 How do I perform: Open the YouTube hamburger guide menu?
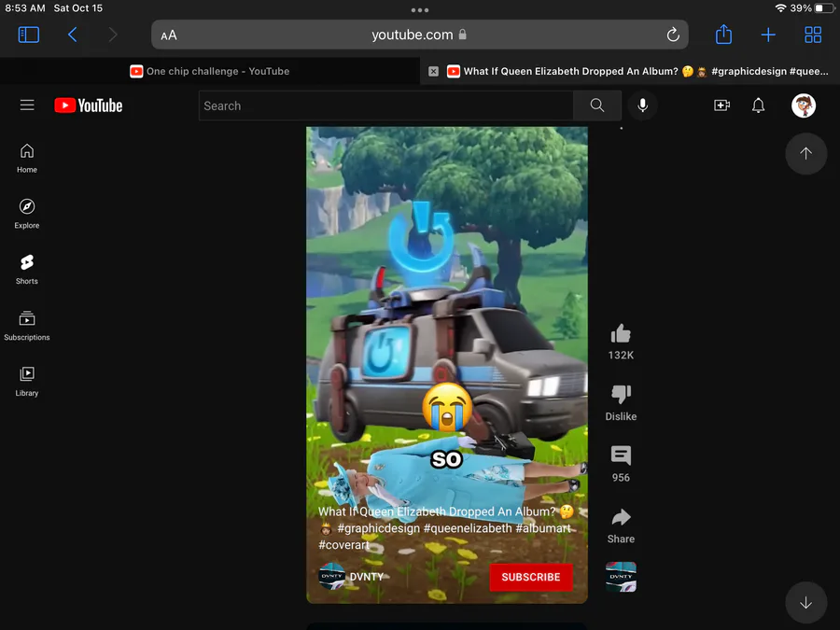pyautogui.click(x=27, y=105)
